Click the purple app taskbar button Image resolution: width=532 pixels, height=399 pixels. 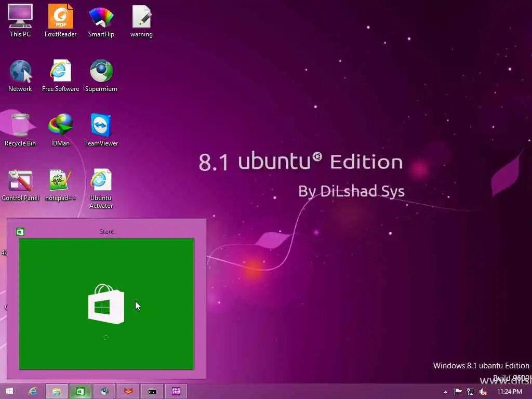176,391
